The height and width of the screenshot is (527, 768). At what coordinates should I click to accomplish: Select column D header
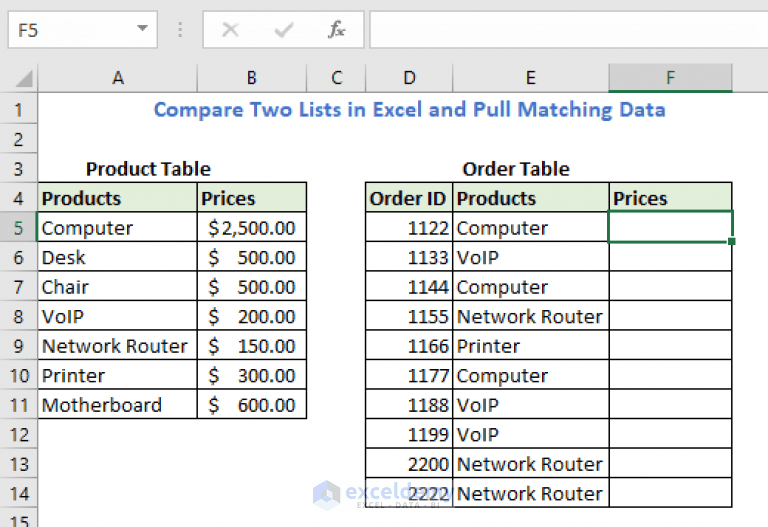click(409, 78)
